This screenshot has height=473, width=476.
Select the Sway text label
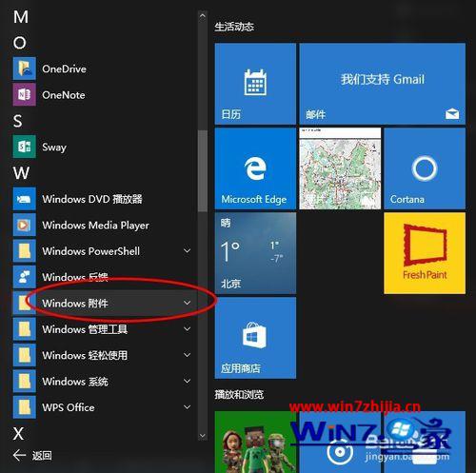(x=54, y=148)
